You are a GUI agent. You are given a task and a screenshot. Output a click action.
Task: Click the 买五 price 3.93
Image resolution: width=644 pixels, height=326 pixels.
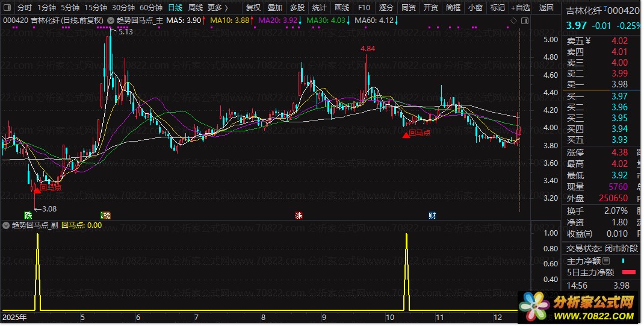[619, 140]
